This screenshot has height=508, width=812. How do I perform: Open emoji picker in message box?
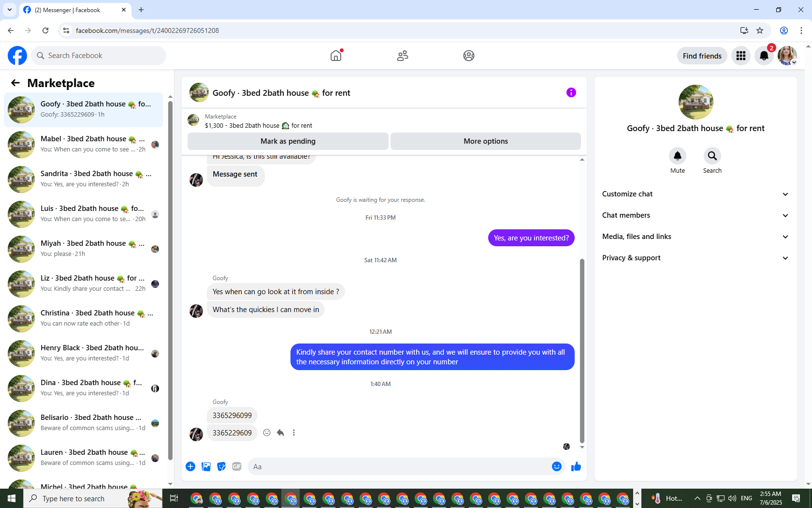click(x=557, y=466)
